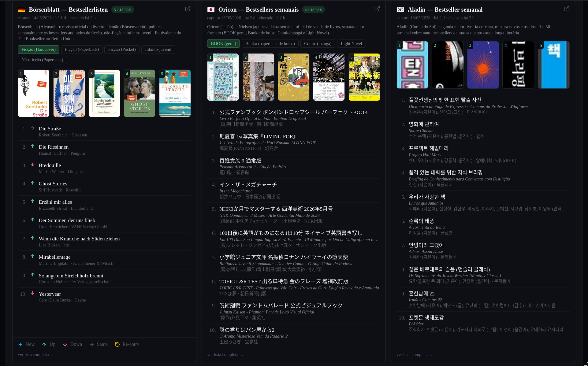Open the Light Novel list

tap(351, 44)
